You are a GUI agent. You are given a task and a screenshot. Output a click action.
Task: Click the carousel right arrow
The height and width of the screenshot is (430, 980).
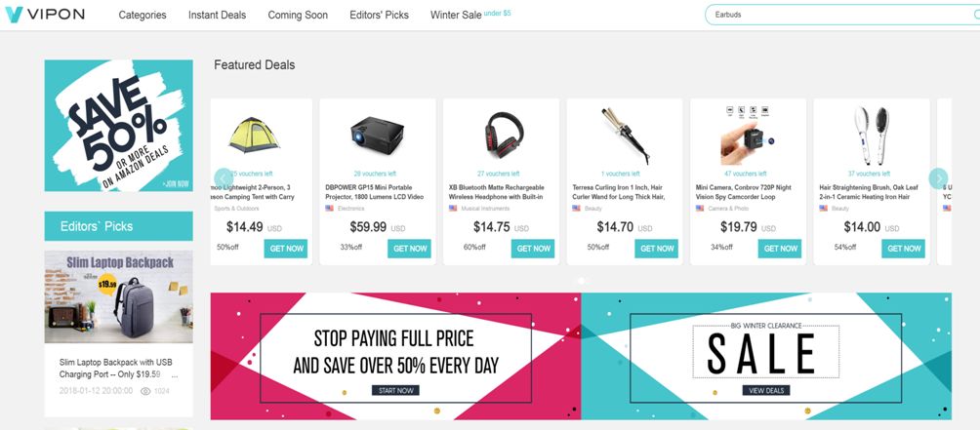click(x=938, y=178)
